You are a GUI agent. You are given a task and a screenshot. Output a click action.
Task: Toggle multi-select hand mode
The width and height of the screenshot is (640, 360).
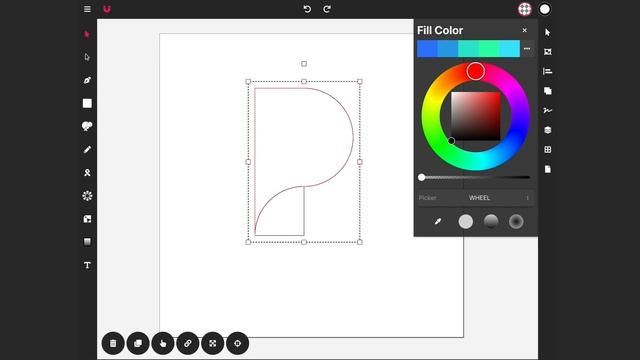click(x=163, y=343)
